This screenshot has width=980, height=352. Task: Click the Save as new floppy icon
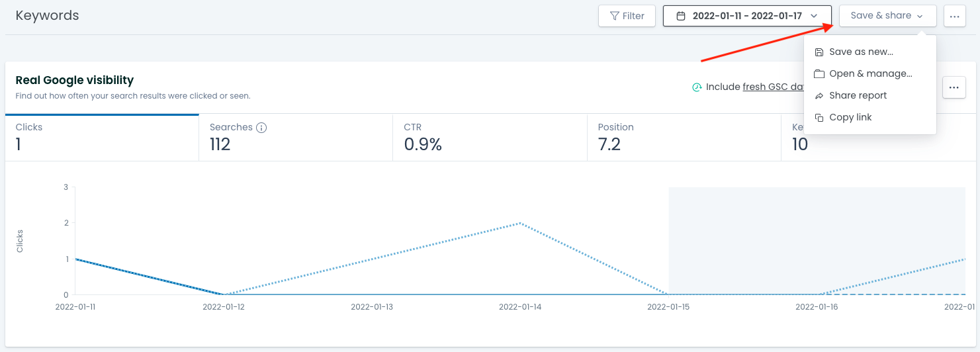[x=819, y=52]
